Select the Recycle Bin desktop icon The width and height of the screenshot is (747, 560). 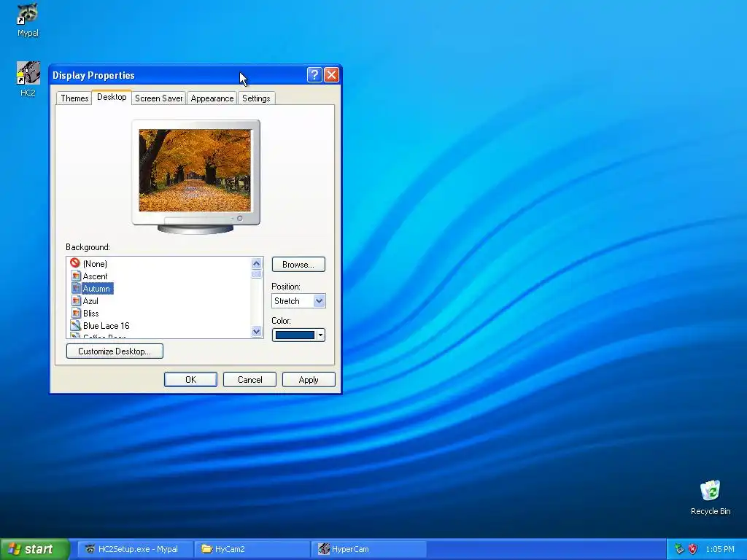[710, 491]
